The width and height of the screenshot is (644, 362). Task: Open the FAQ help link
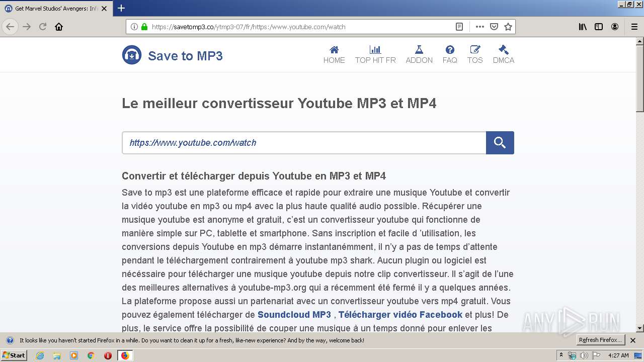(450, 55)
